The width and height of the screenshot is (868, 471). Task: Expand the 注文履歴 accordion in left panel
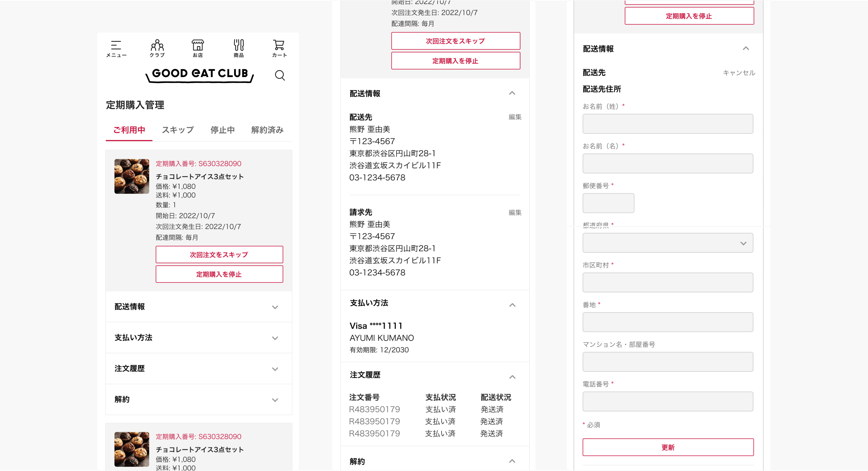pyautogui.click(x=275, y=369)
